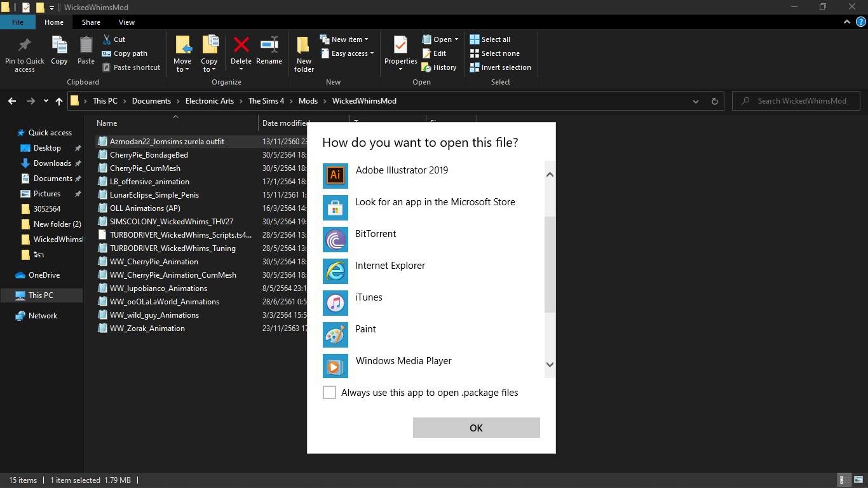The height and width of the screenshot is (488, 868).
Task: Collapse the ribbon with the chevron
Action: tap(846, 22)
